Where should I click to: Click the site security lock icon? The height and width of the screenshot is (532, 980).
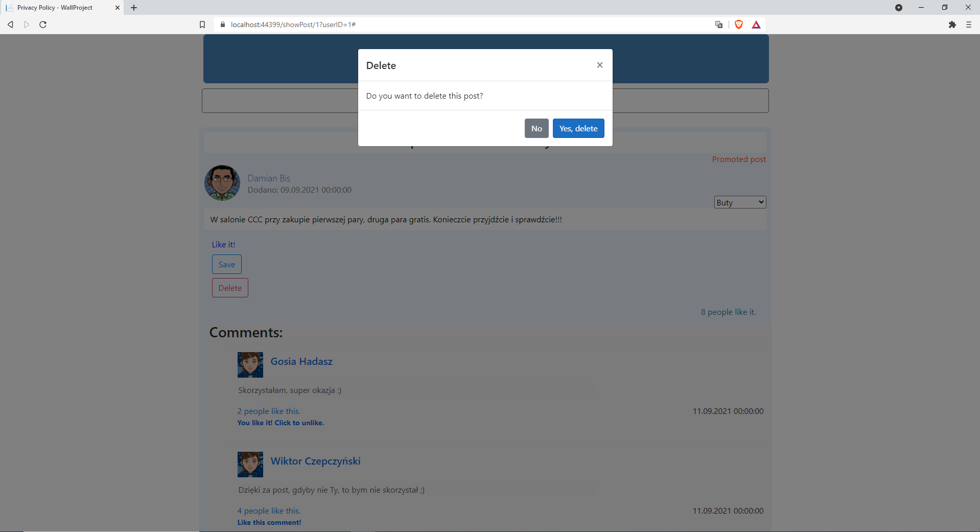(222, 24)
